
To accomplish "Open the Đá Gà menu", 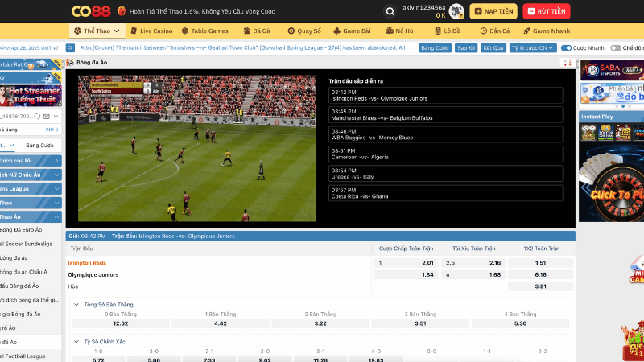I will (x=257, y=31).
